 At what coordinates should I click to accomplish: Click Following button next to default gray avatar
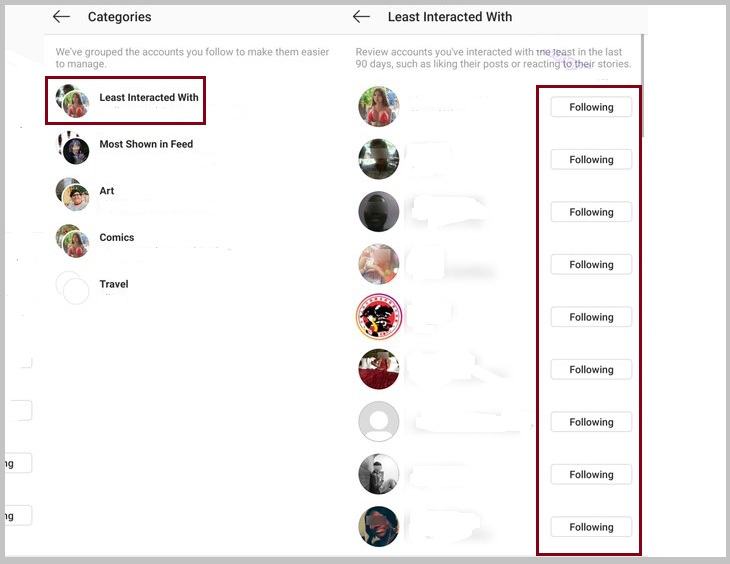click(x=591, y=422)
